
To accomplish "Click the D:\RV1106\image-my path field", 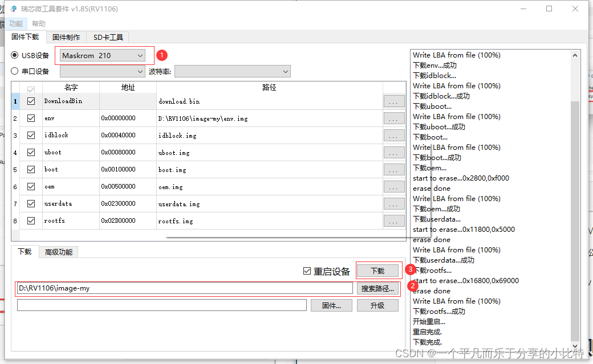I will [185, 288].
